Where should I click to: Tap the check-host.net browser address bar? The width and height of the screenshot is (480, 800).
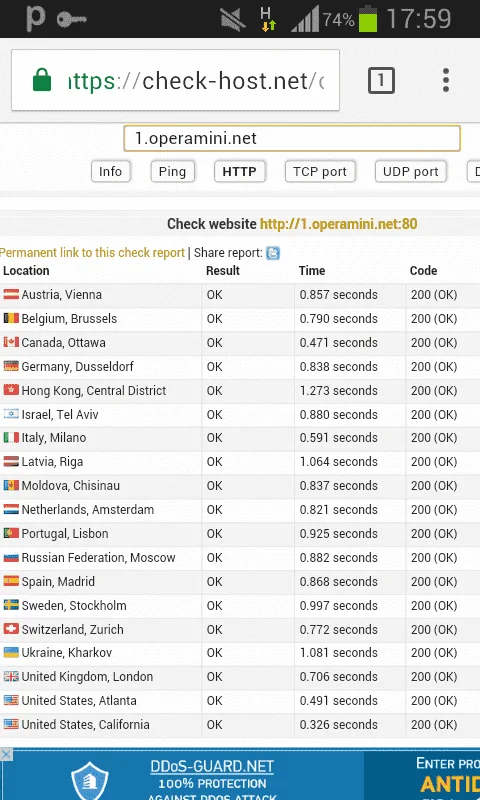click(175, 80)
